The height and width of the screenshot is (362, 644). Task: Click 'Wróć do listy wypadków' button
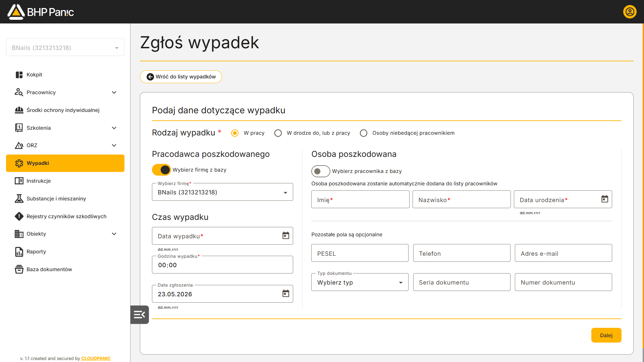click(181, 77)
